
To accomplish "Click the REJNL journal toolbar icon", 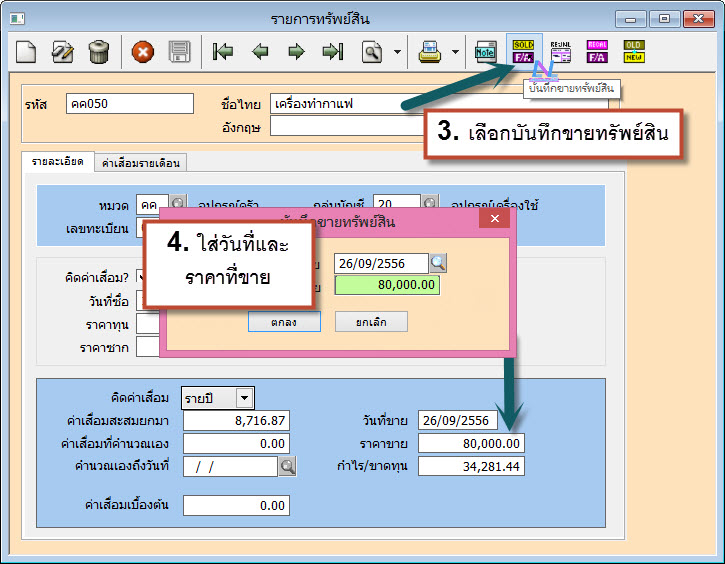I will (560, 51).
